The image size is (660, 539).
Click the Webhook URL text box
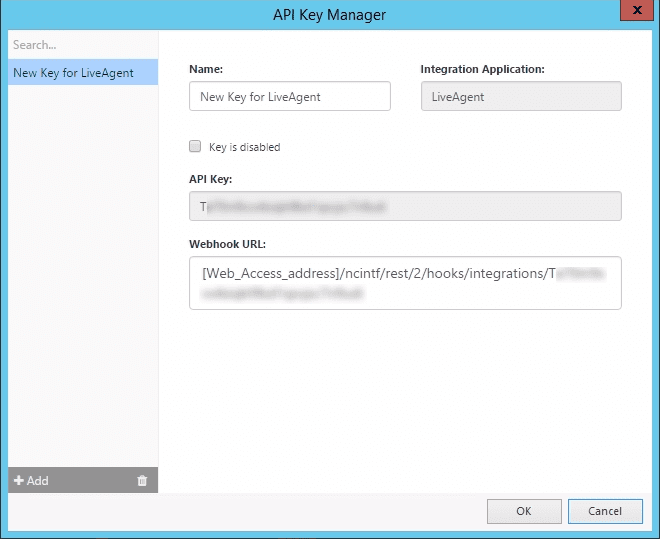[x=405, y=283]
